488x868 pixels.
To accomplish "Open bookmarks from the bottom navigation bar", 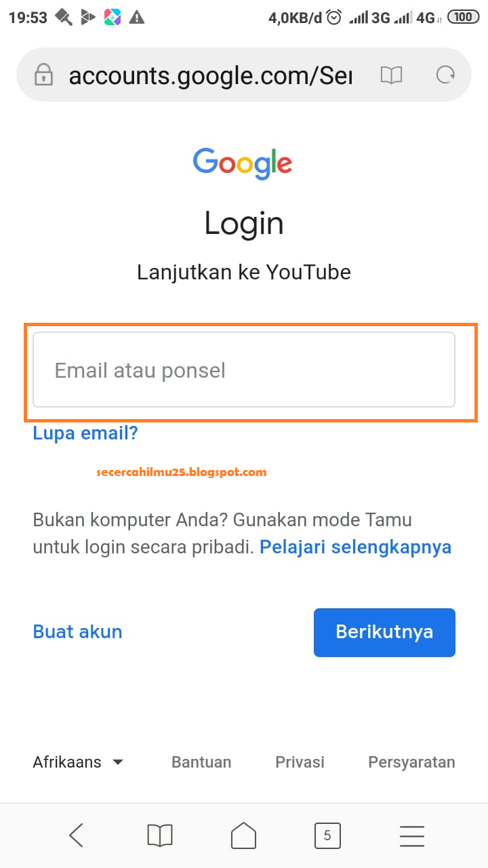I will click(x=160, y=835).
